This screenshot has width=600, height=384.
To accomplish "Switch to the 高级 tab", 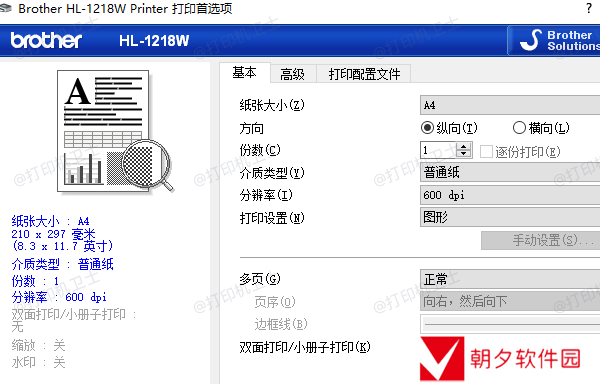I will point(292,74).
